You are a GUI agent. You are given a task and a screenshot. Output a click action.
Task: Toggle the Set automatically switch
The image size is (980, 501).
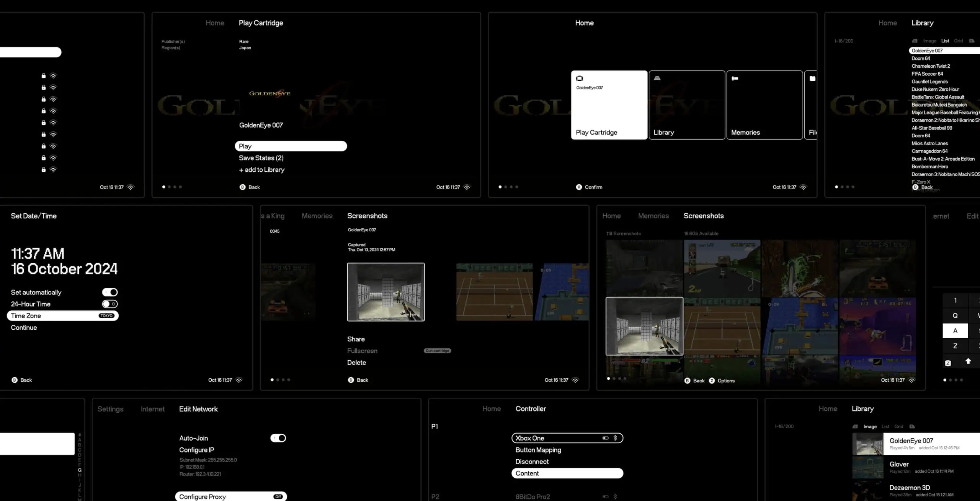click(x=110, y=292)
